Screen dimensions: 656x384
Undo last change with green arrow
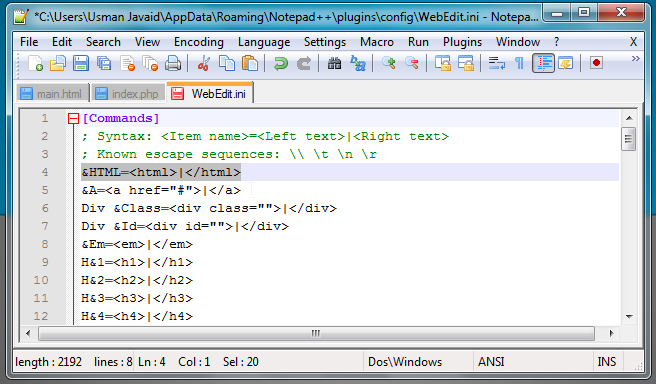coord(280,64)
